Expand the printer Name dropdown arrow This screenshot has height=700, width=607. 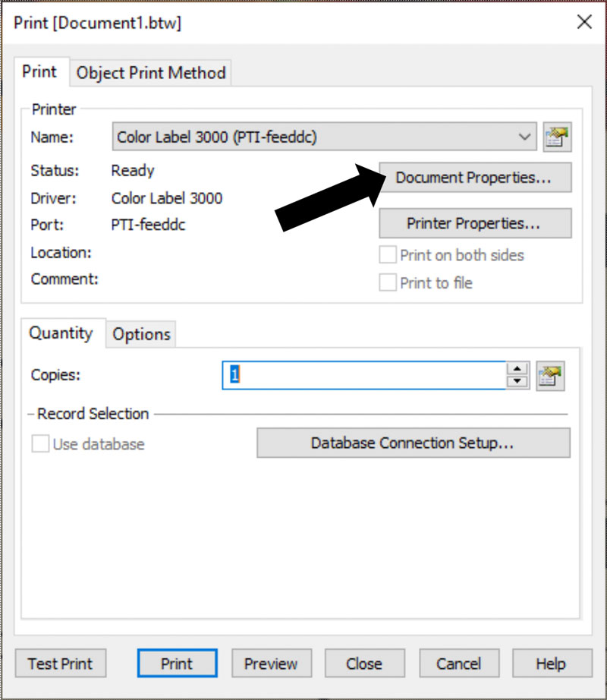[x=524, y=137]
